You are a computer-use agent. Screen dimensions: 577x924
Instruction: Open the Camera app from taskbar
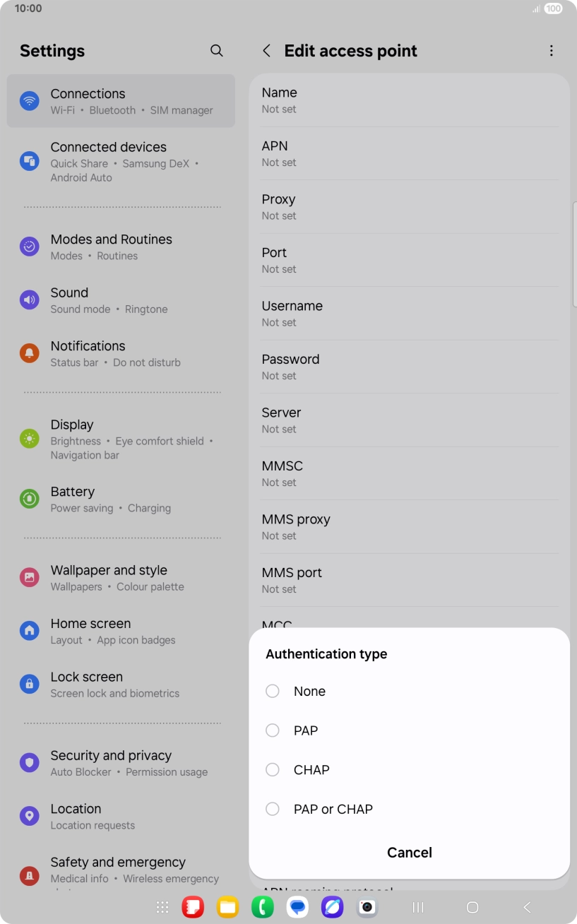point(367,907)
